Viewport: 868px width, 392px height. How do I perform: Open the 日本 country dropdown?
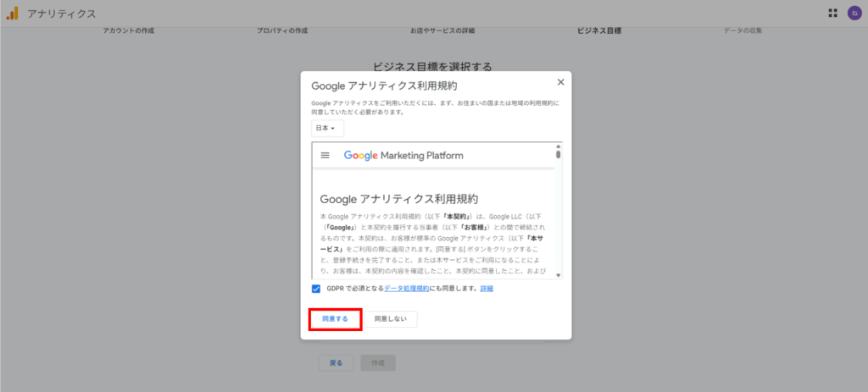click(328, 129)
